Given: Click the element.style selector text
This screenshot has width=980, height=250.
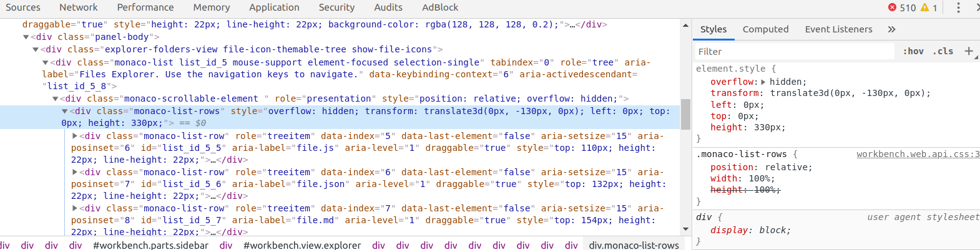Looking at the screenshot, I should (x=731, y=69).
